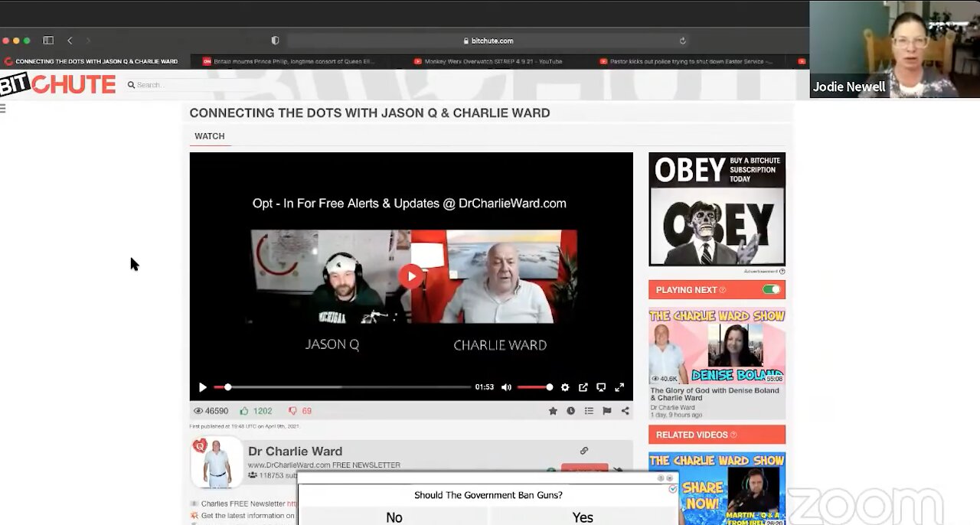
Task: Click the thumbs down dislike icon
Action: pyautogui.click(x=292, y=411)
